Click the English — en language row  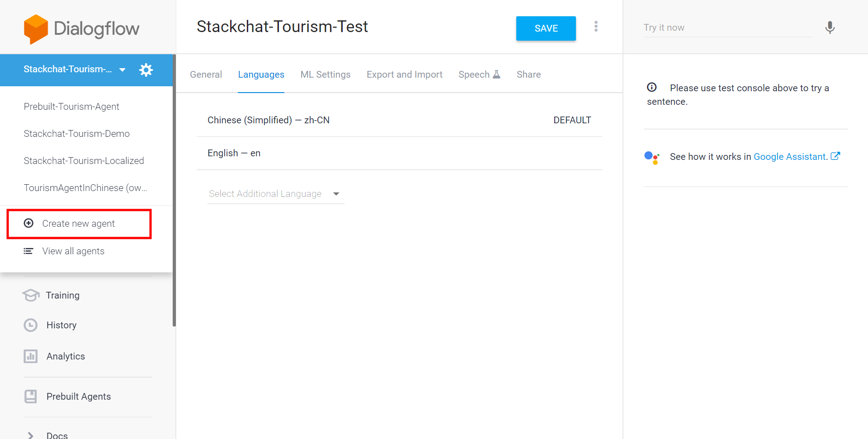399,153
